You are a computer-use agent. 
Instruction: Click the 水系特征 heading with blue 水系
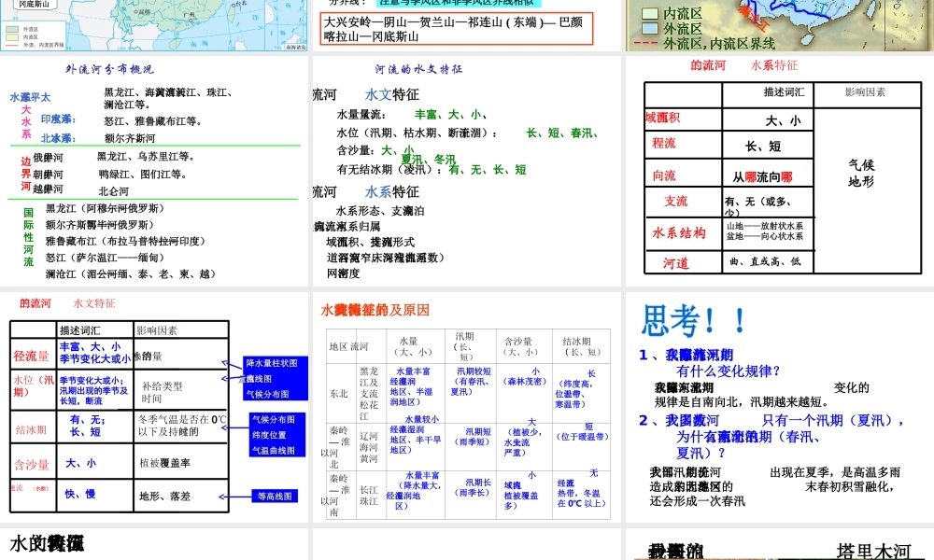(x=392, y=192)
